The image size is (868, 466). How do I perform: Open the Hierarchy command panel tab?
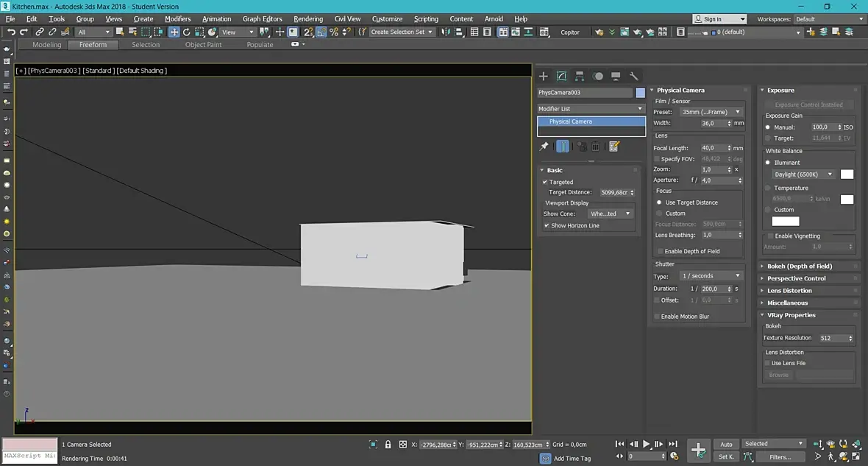580,76
